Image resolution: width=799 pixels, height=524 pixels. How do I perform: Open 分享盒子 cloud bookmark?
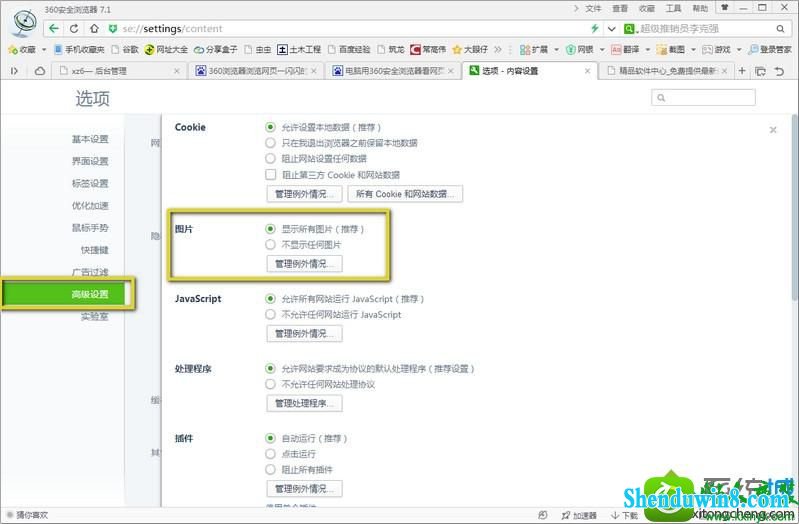[216, 49]
